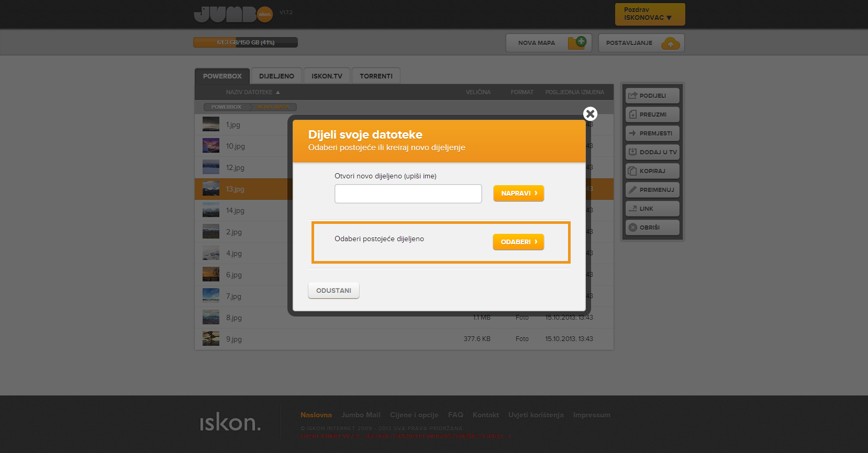Select the 2.jpg thumbnail
The height and width of the screenshot is (453, 868).
point(211,231)
